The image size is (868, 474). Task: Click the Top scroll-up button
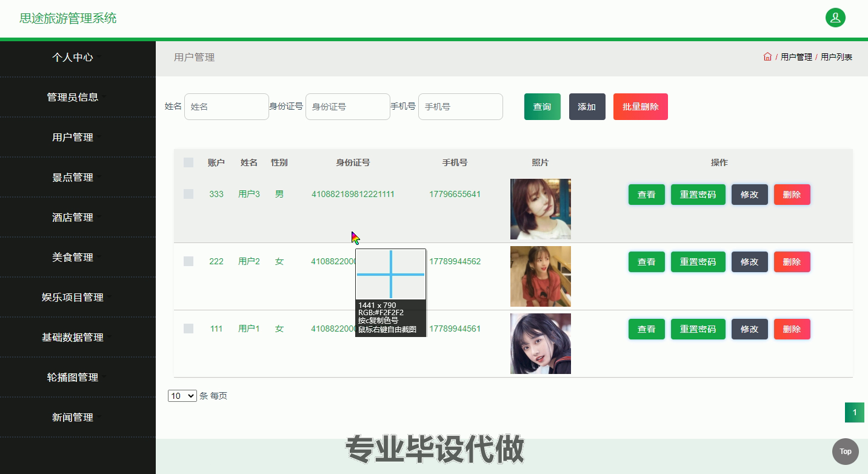tap(846, 452)
